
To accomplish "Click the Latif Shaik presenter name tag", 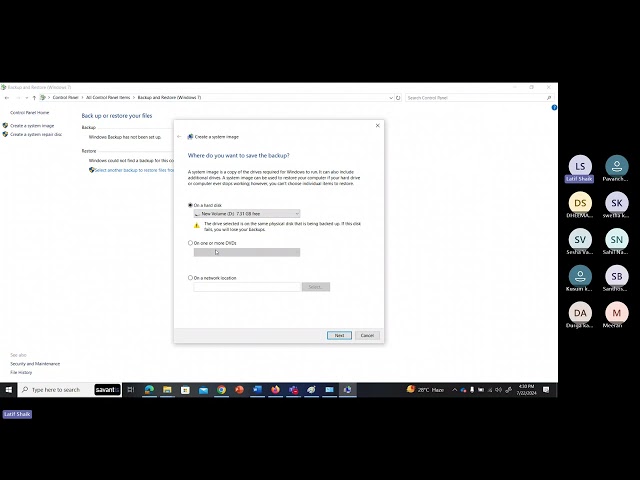I will click(17, 414).
